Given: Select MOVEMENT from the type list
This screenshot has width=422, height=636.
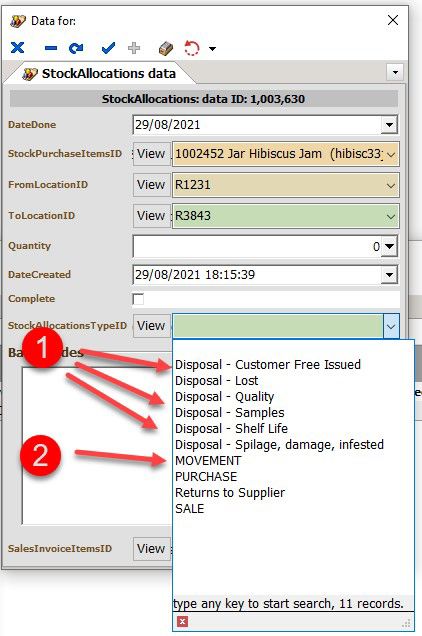Looking at the screenshot, I should pyautogui.click(x=208, y=461).
